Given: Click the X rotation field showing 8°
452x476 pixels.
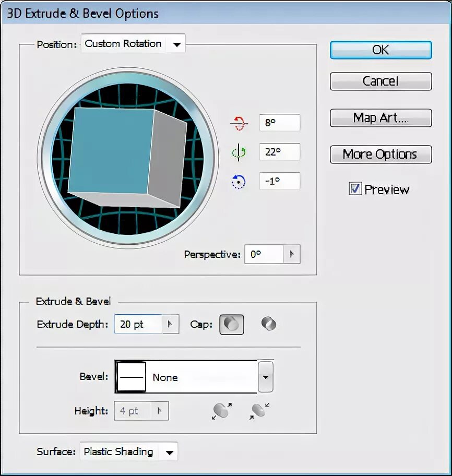Looking at the screenshot, I should click(280, 123).
